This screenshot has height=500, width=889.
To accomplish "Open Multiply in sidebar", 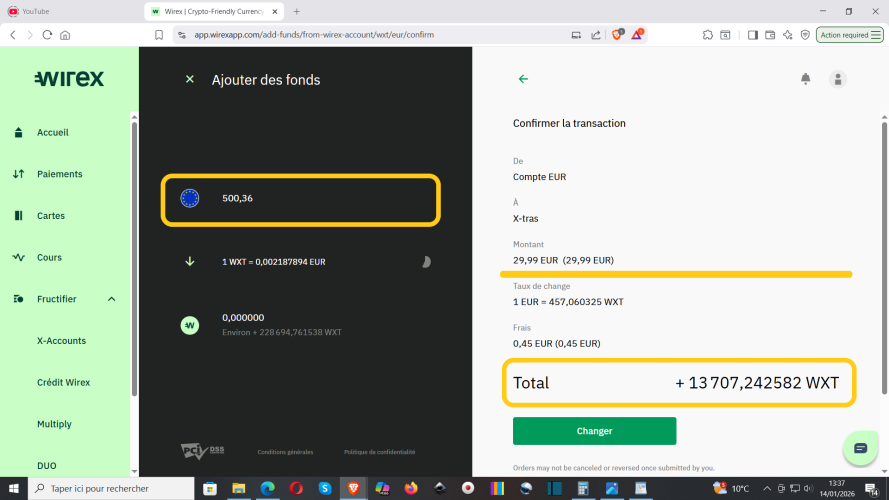I will [54, 424].
